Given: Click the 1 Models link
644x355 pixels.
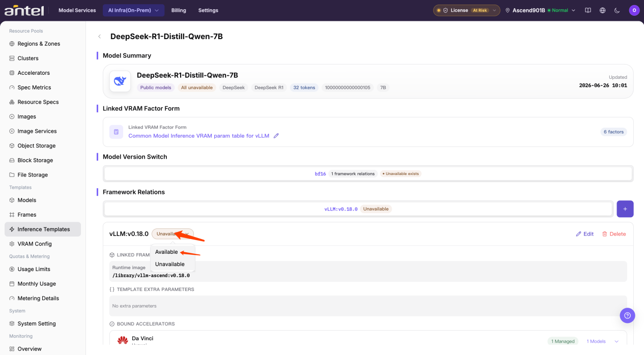Looking at the screenshot, I should coord(596,341).
